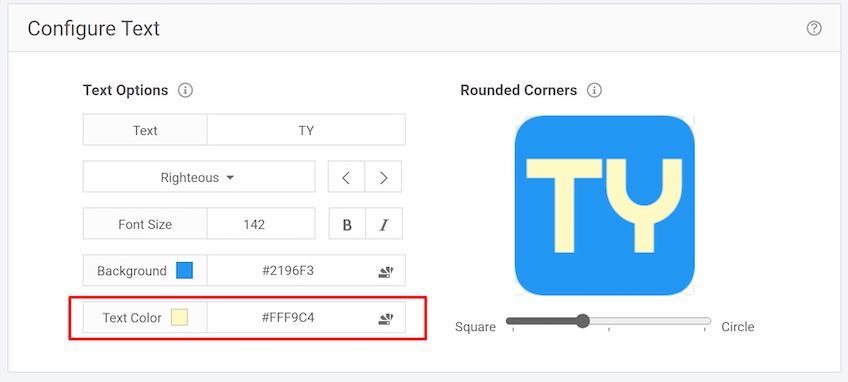Toggle italic text style
This screenshot has width=848, height=382.
[384, 224]
